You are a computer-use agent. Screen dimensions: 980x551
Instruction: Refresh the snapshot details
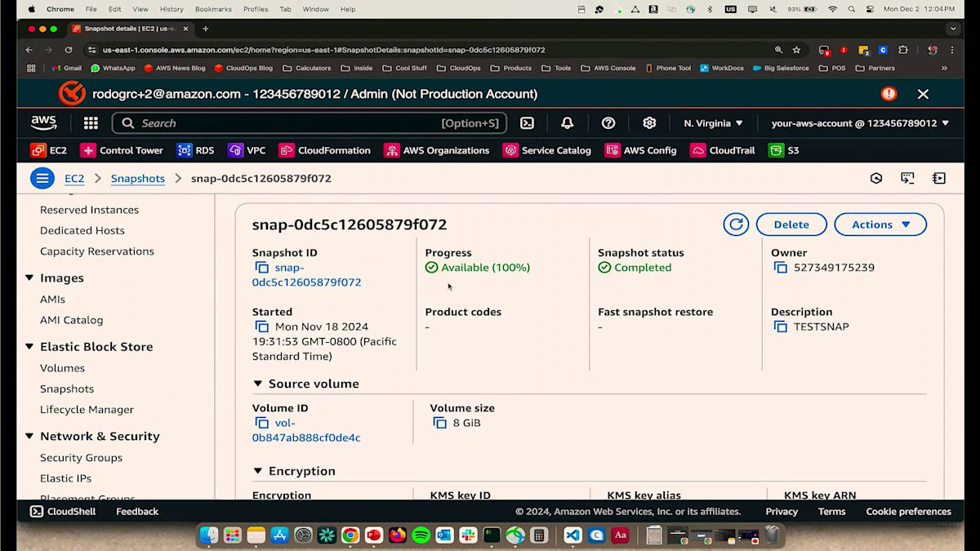(x=736, y=224)
